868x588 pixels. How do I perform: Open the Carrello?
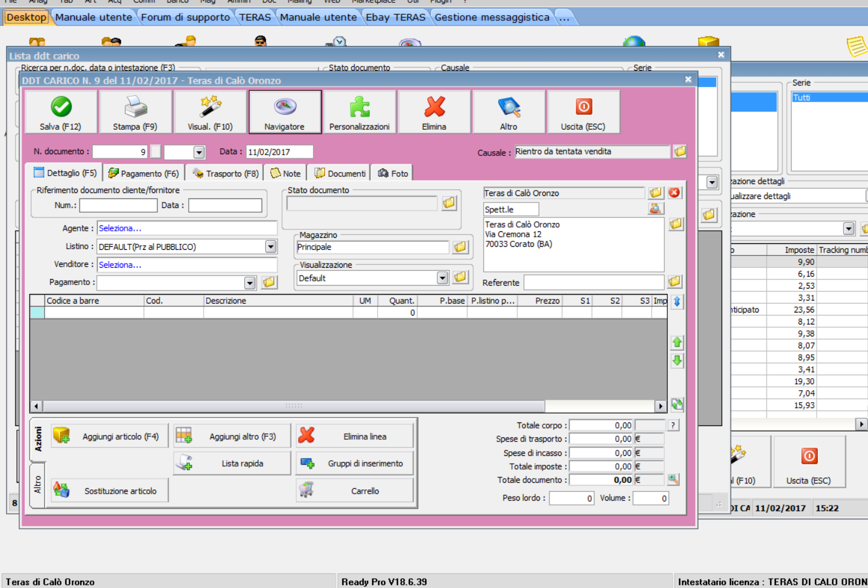click(355, 491)
